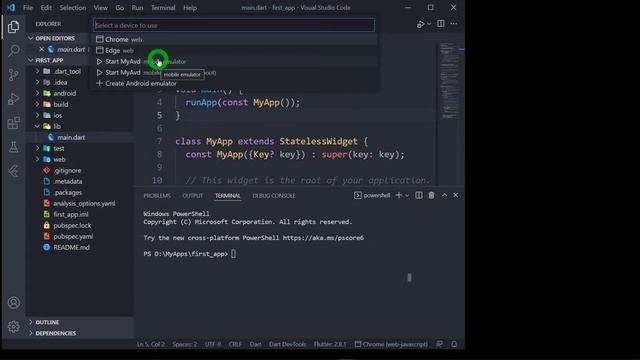This screenshot has height=360, width=640.
Task: Click Chrome (web-javascript) device in status bar
Action: pyautogui.click(x=391, y=344)
